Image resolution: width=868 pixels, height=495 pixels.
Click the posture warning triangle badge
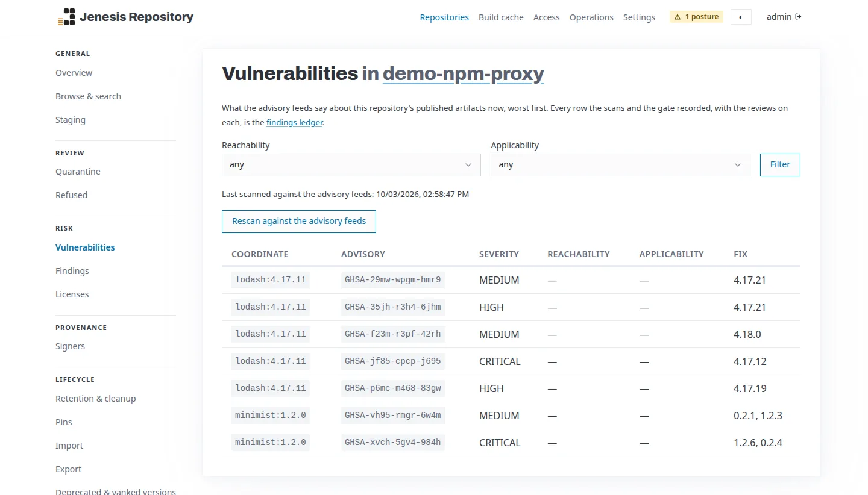click(696, 17)
